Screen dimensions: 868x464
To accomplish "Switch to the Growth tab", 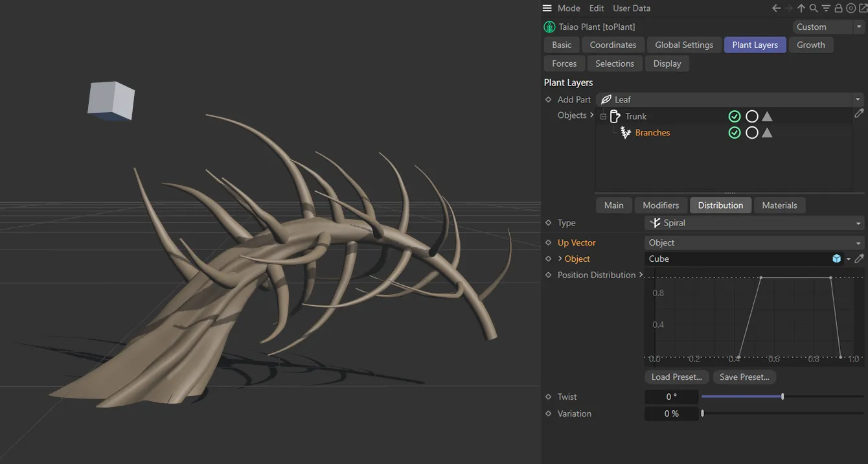I will click(811, 45).
